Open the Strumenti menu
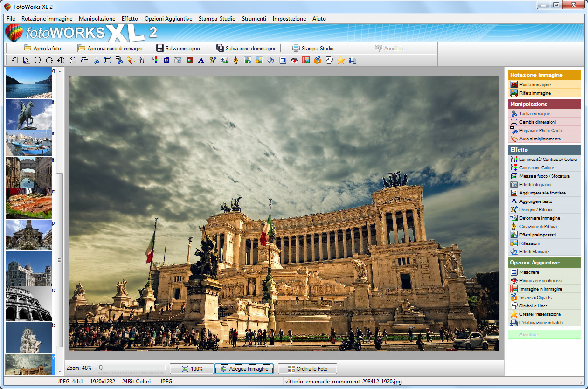The height and width of the screenshot is (389, 588). pyautogui.click(x=254, y=19)
